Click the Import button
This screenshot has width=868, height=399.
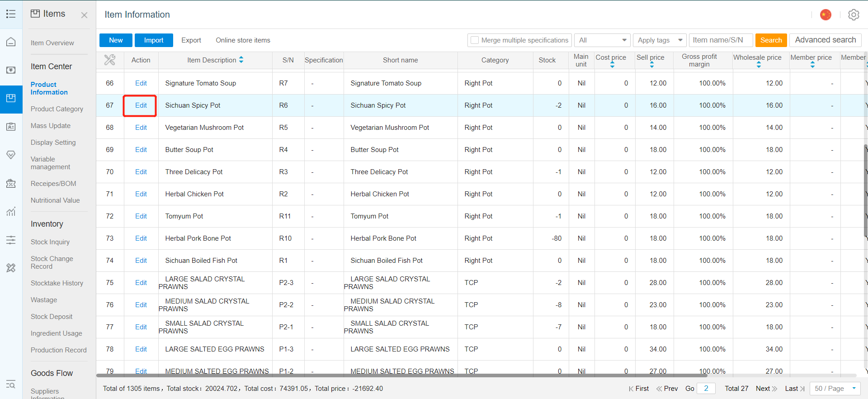(x=154, y=40)
